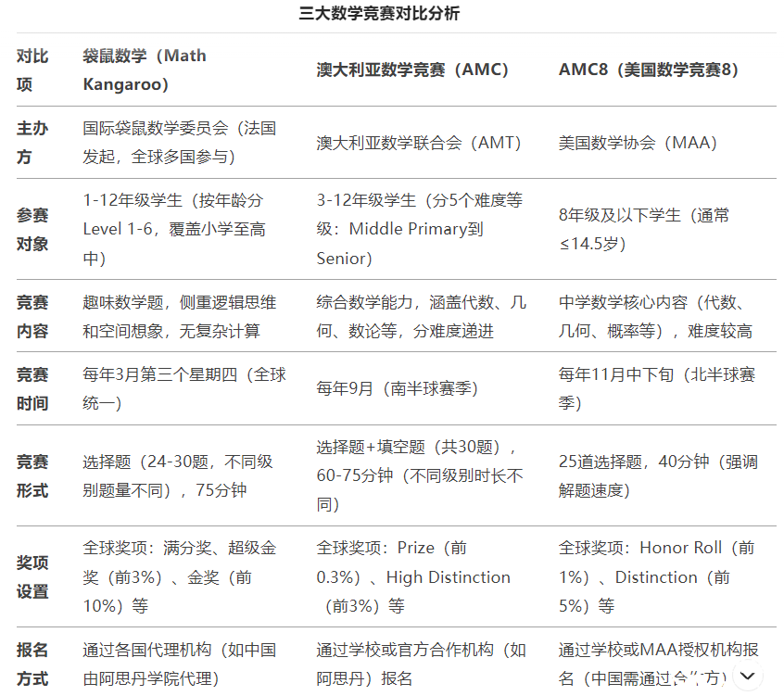Click cell Honor Roll (前1%) Distinction
The width and height of the screenshot is (784, 696).
click(x=657, y=577)
